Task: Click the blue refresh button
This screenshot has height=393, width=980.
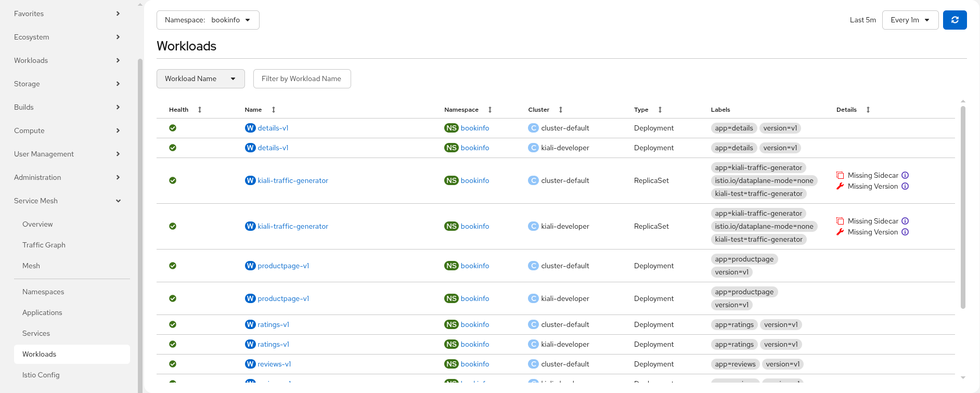Action: tap(955, 20)
